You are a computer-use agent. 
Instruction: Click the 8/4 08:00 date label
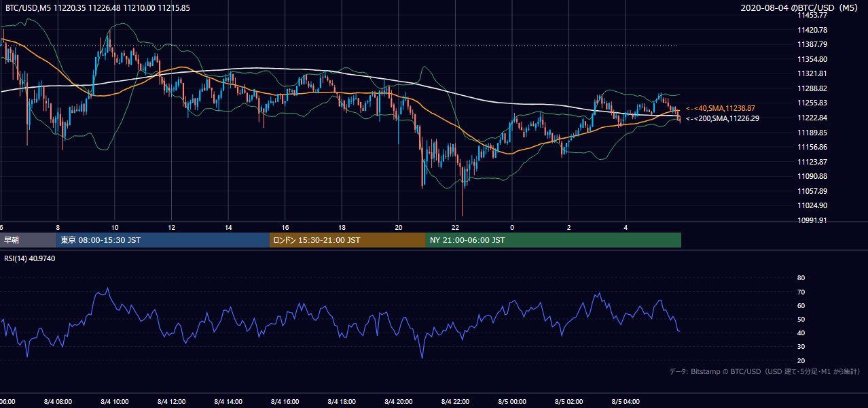(58, 402)
